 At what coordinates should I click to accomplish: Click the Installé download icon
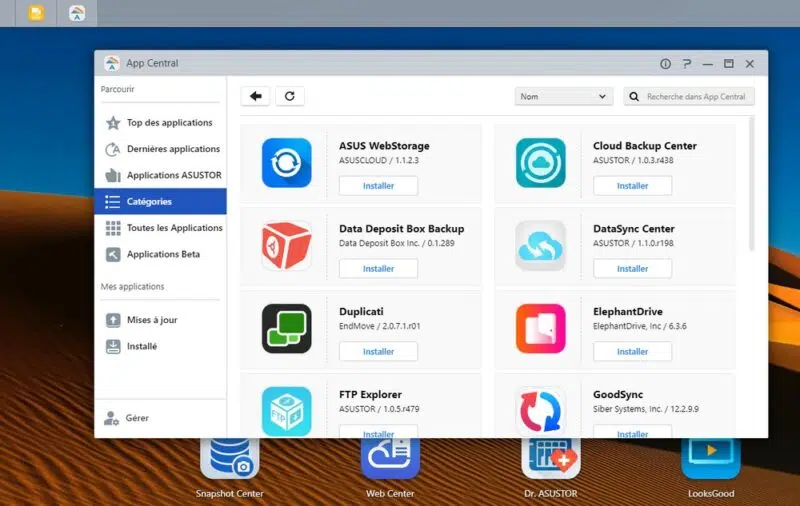point(113,346)
